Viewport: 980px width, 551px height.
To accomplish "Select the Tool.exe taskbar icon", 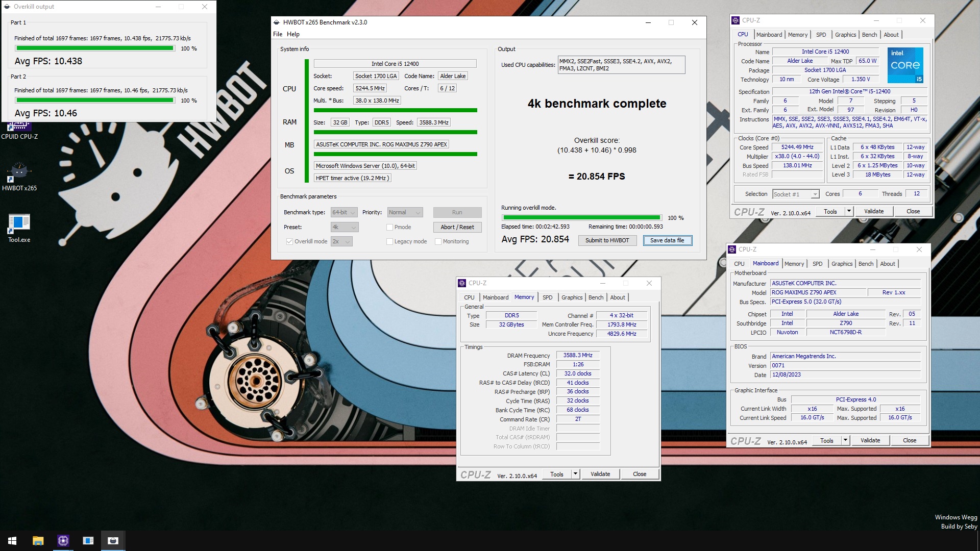I will (x=88, y=541).
